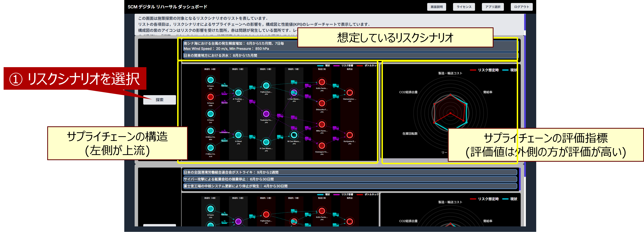The height and width of the screenshot is (232, 644).
Task: Click the purple Tsukuba Factory node icon
Action: 266,114
